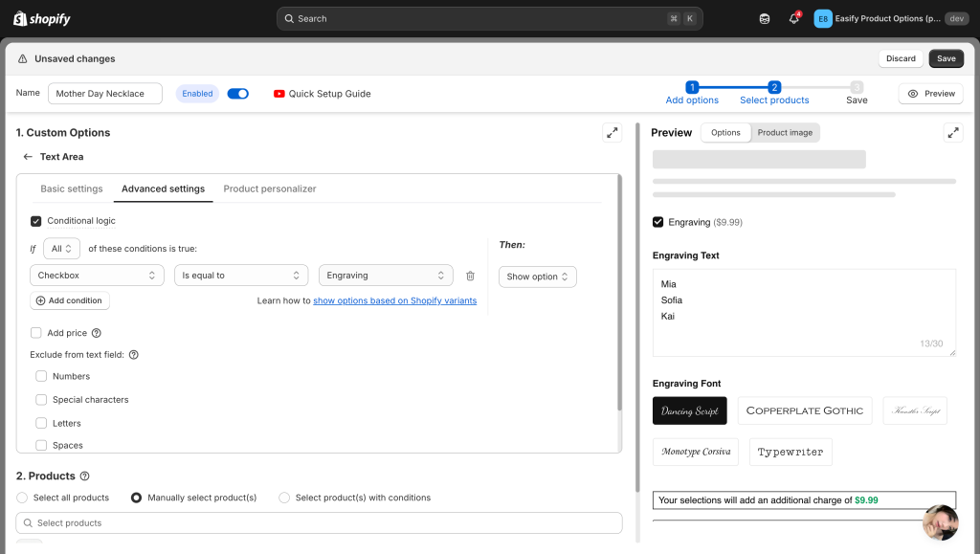
Task: Click the back arrow beside Text Area
Action: [28, 157]
